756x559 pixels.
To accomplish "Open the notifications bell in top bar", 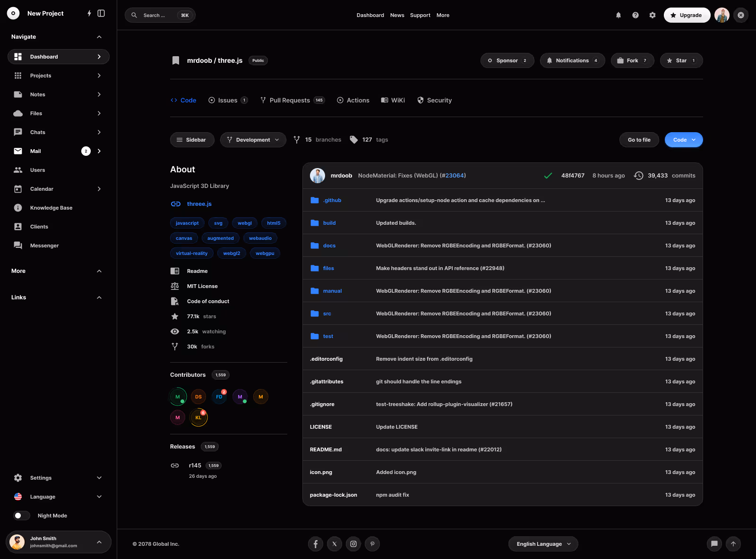I will [619, 15].
